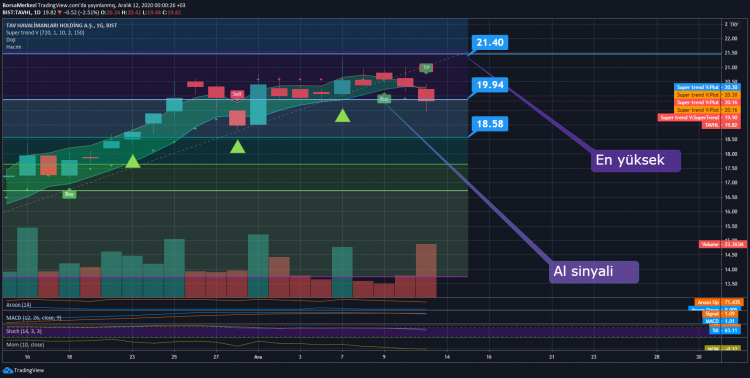
Task: Click the green triangle below the Sell label
Action: 237,146
